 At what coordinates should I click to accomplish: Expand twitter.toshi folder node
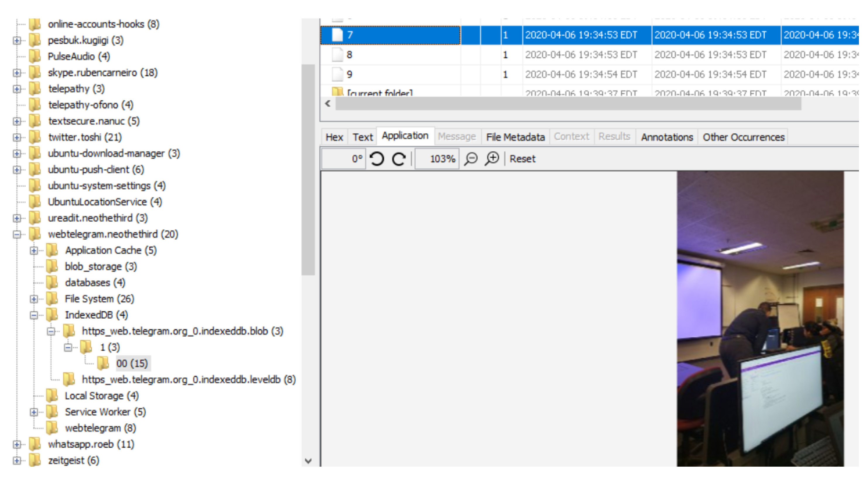pyautogui.click(x=17, y=138)
